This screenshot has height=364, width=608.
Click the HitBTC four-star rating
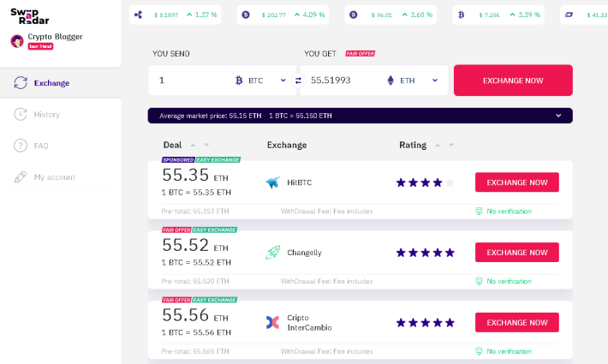tap(425, 182)
